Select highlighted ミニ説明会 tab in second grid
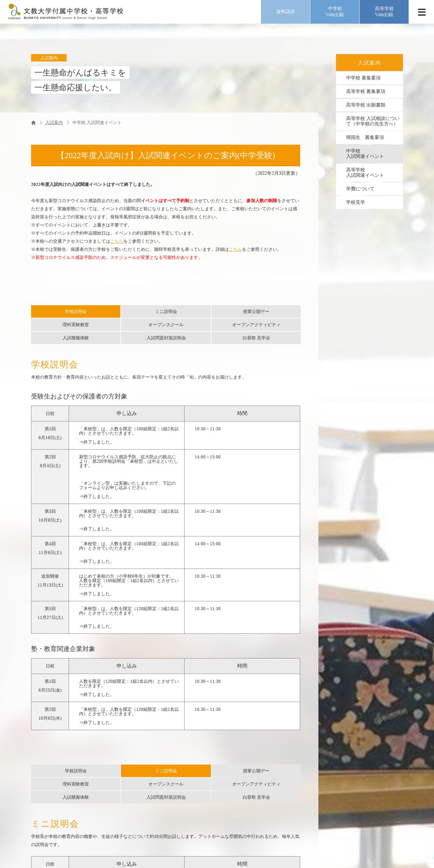Screen dimensions: 434x868 pyautogui.click(x=166, y=771)
